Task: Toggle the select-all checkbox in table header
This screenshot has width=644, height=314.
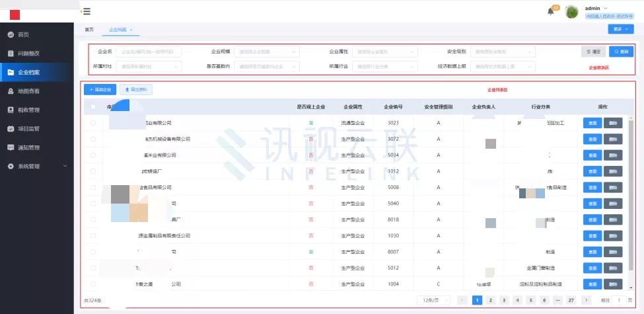Action: pos(93,106)
